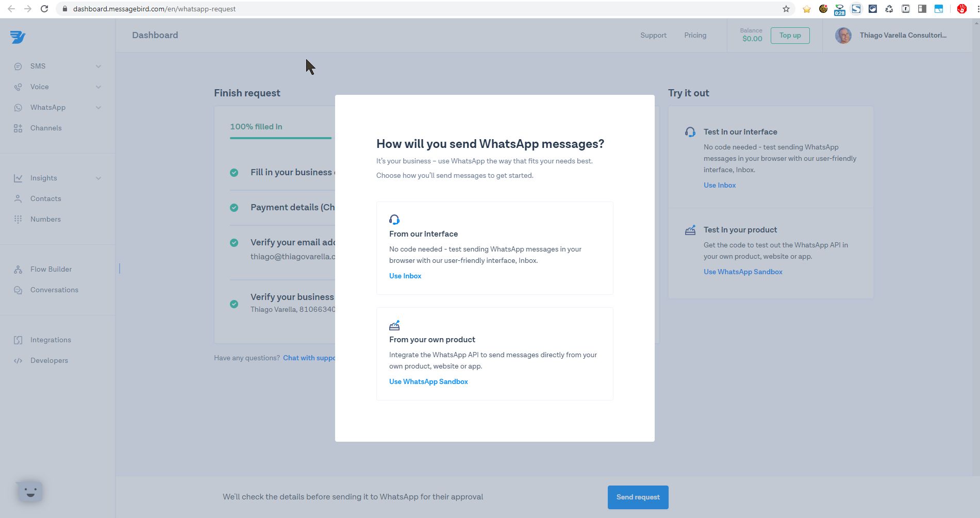Expand the Voice submenu arrow

coord(98,87)
